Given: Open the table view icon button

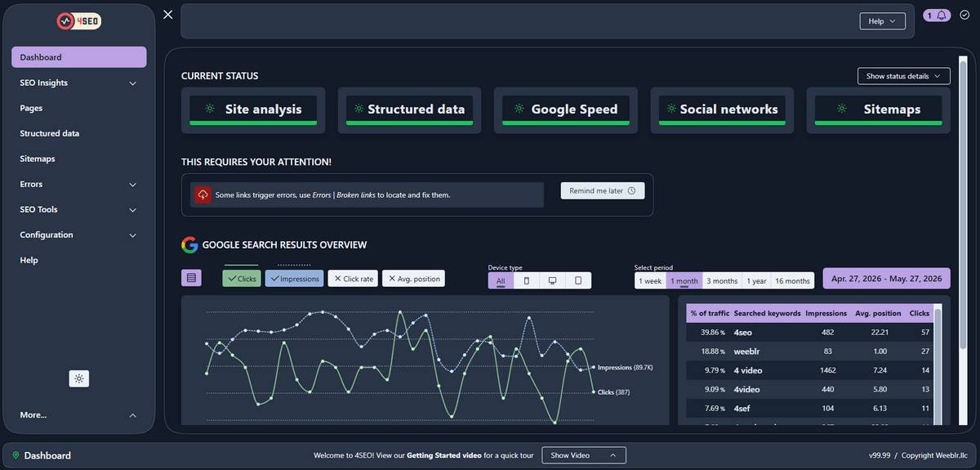Looking at the screenshot, I should tap(191, 278).
